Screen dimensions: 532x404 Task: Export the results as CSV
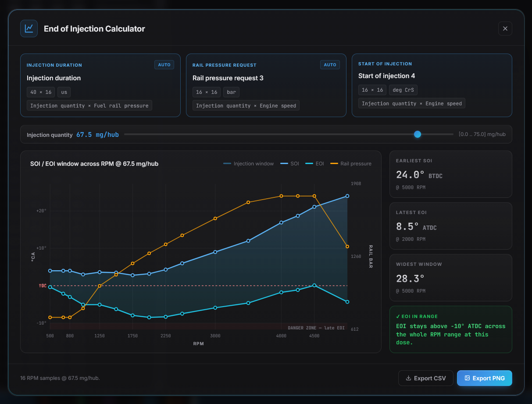pos(425,378)
